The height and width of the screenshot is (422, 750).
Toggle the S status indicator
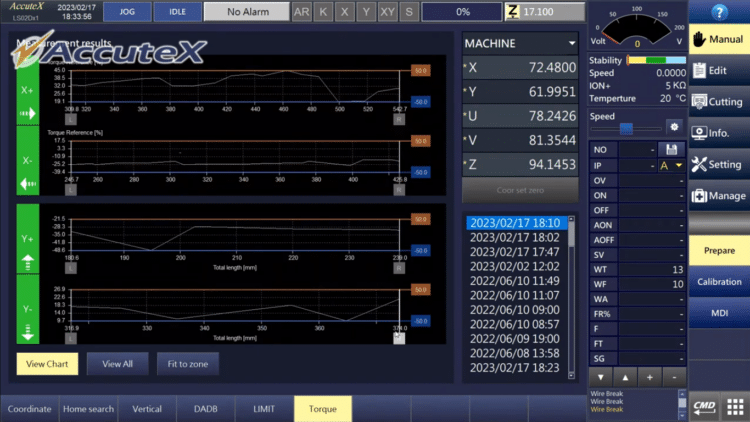pyautogui.click(x=409, y=12)
